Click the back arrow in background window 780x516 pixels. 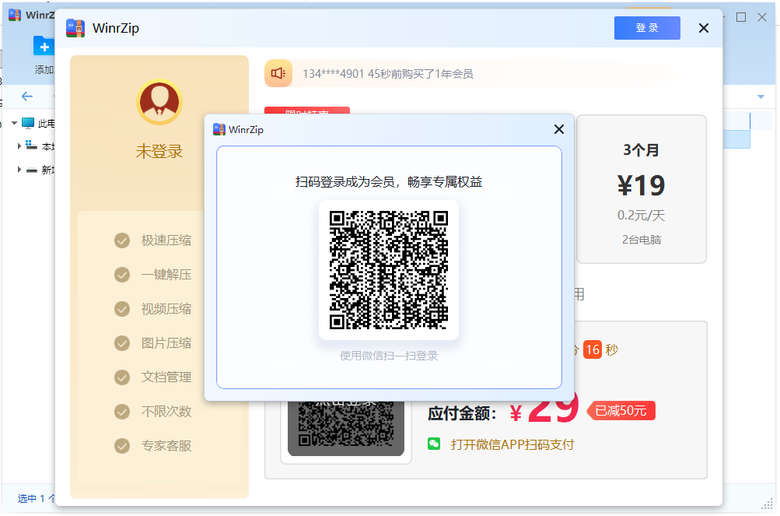(x=27, y=97)
